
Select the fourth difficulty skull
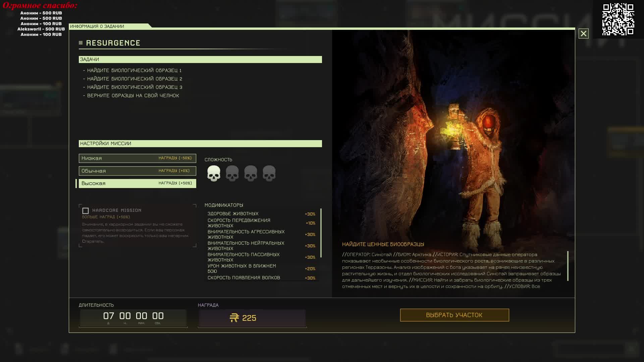pos(269,173)
